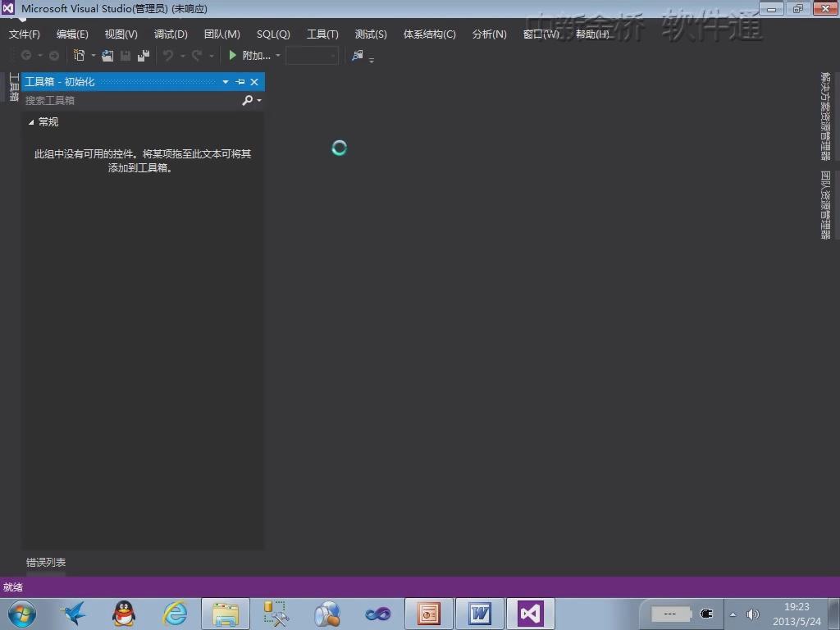Click the magnifier icon in toolbox search

(x=247, y=100)
